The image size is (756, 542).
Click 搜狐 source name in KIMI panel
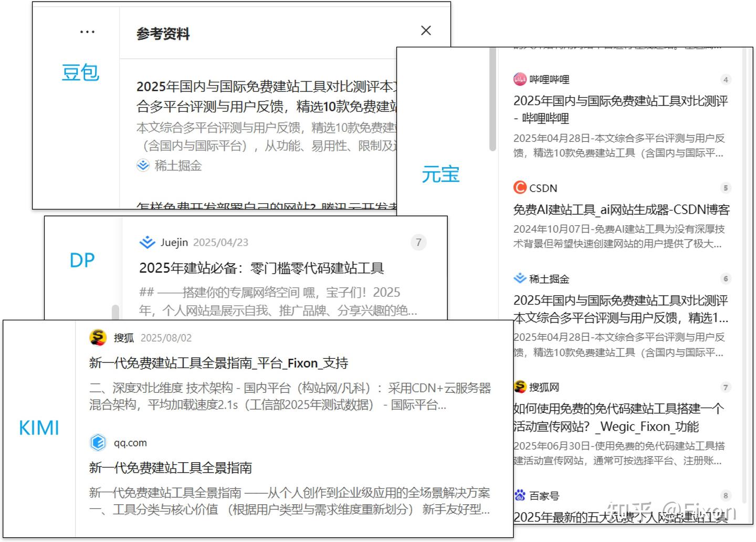point(124,338)
